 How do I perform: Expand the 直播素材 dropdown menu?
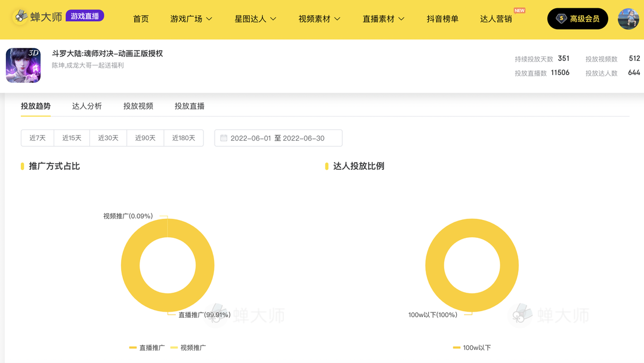pos(383,19)
